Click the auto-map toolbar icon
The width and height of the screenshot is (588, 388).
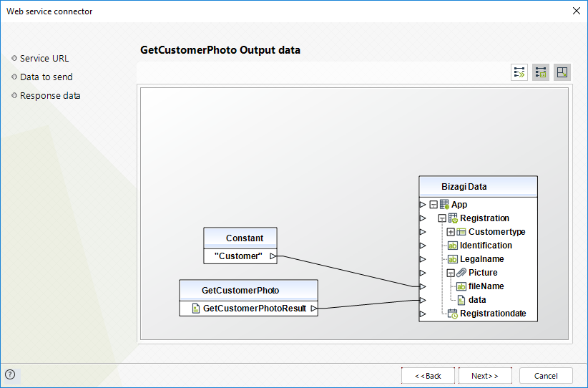click(519, 72)
